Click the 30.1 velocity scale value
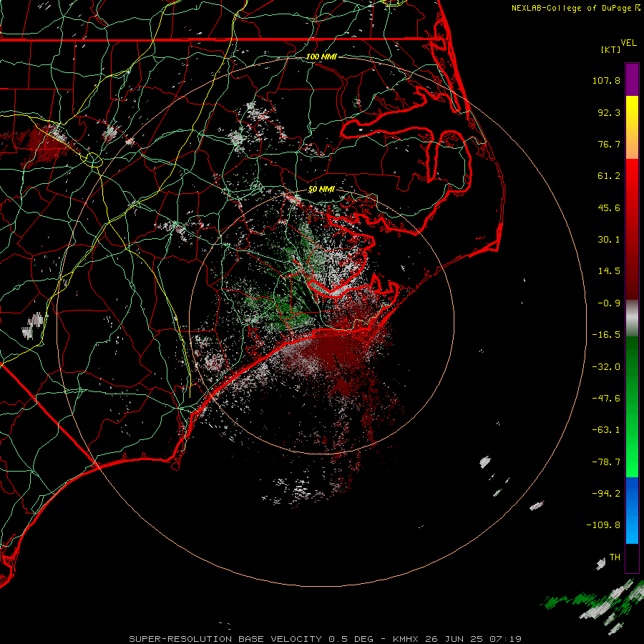The image size is (644, 644). point(609,240)
